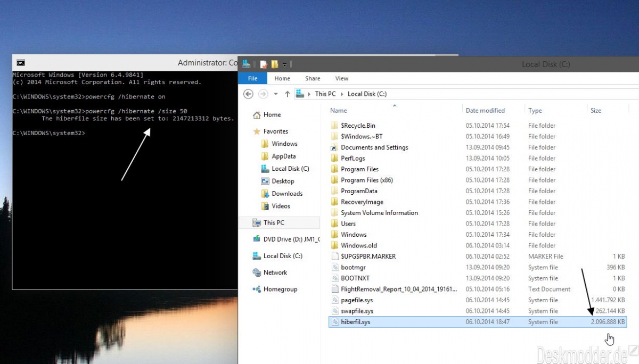The image size is (639, 364).
Task: Click the Windows folder icon in file list
Action: click(x=334, y=235)
